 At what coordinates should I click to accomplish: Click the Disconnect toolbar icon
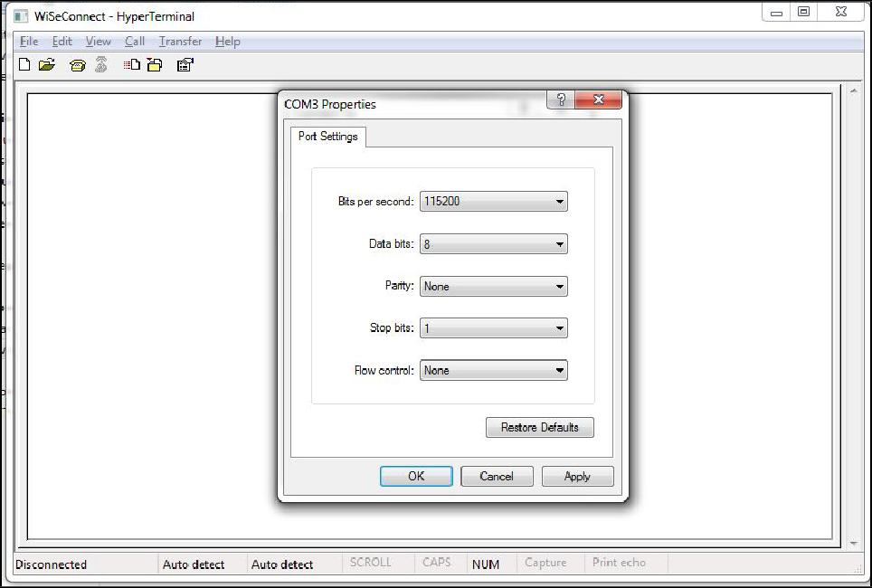[x=100, y=64]
